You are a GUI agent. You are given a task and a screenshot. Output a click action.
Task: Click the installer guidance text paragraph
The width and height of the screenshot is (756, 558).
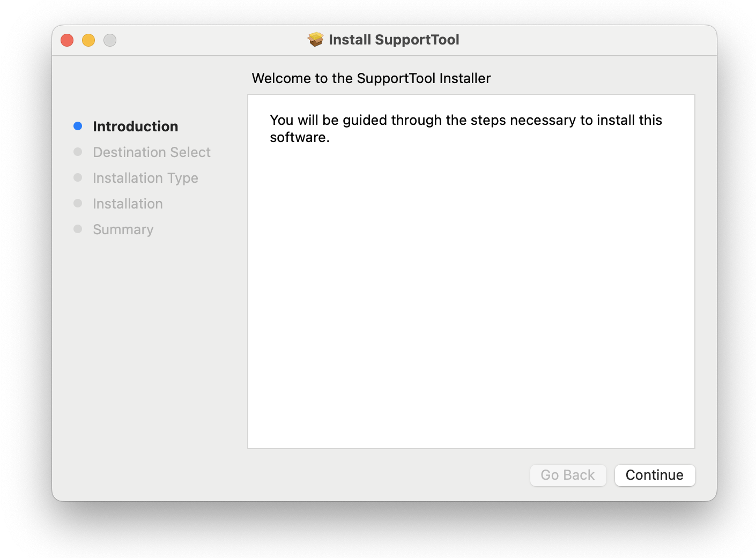465,128
